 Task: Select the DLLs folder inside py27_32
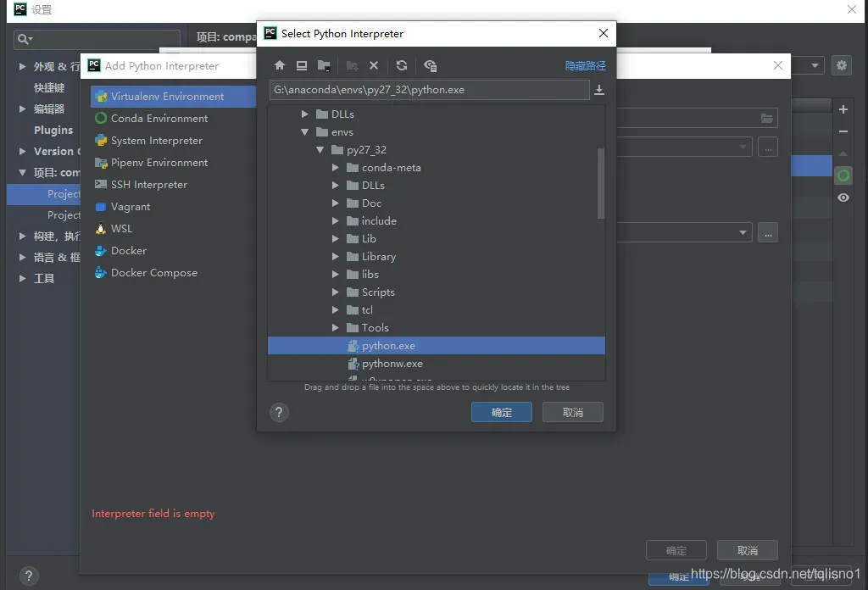pyautogui.click(x=437, y=186)
